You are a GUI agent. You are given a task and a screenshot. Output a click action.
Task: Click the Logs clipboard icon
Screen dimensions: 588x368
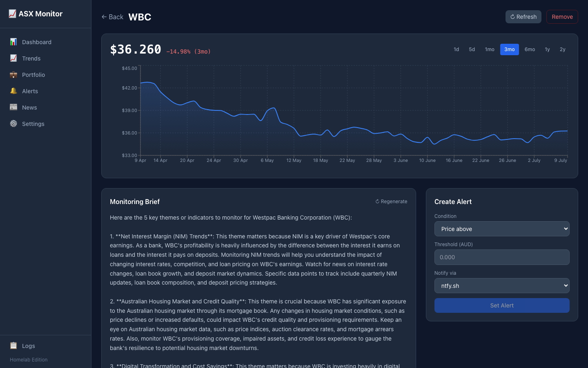pyautogui.click(x=13, y=346)
